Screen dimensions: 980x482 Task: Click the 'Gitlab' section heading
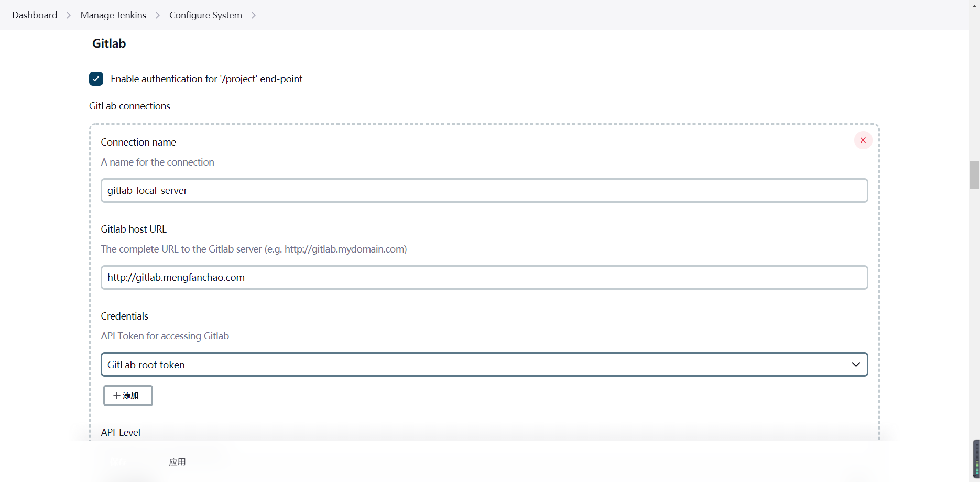pos(109,43)
